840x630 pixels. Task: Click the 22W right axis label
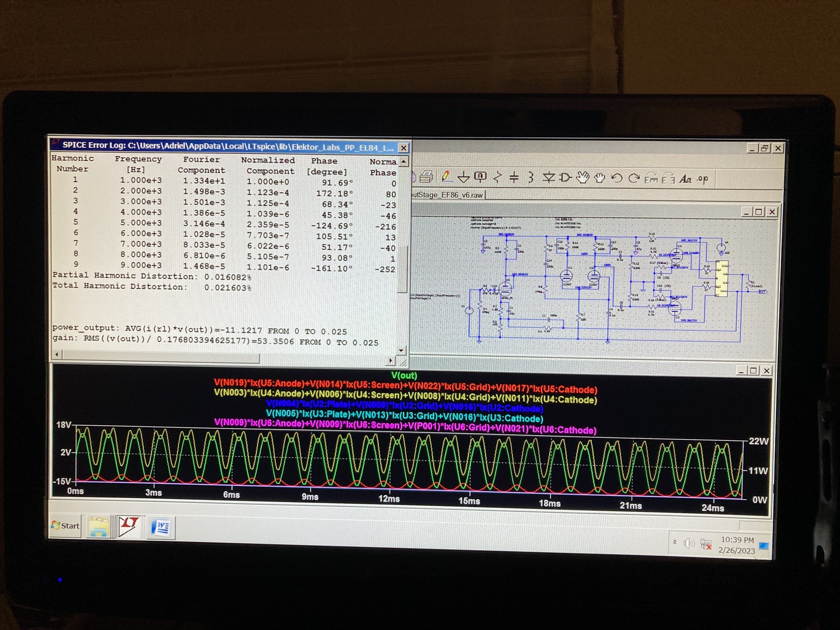(x=758, y=441)
